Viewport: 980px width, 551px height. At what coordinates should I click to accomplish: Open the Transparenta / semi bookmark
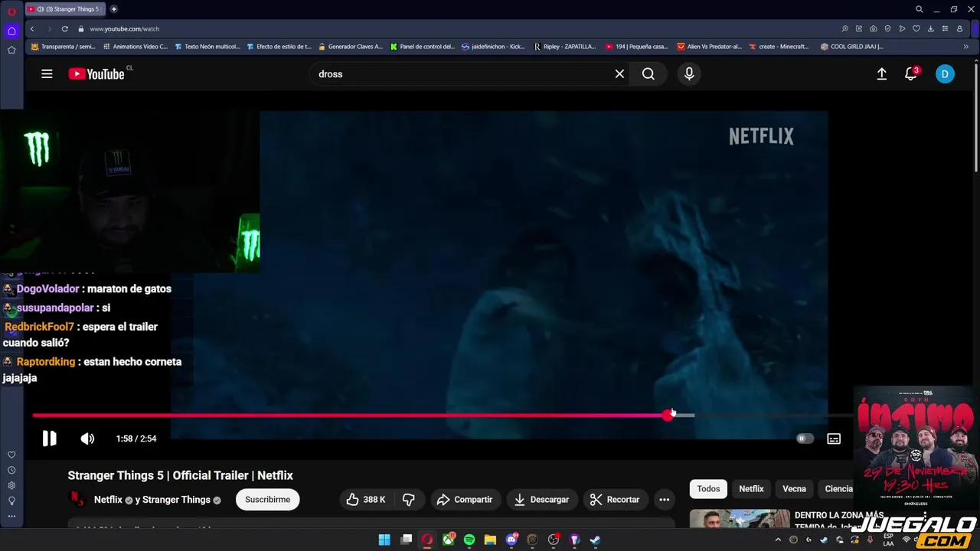pyautogui.click(x=63, y=47)
